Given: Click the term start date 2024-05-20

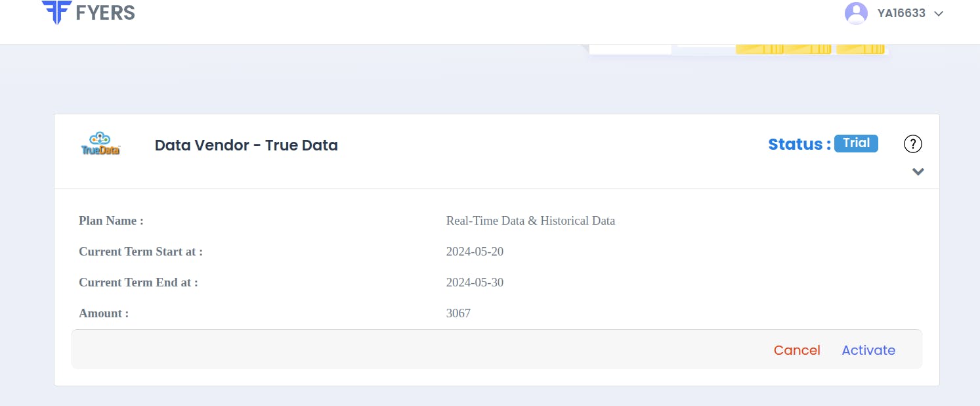Looking at the screenshot, I should click(475, 252).
